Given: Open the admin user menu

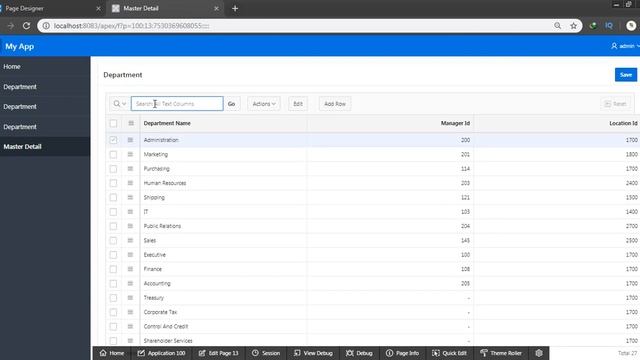Looking at the screenshot, I should (x=625, y=46).
